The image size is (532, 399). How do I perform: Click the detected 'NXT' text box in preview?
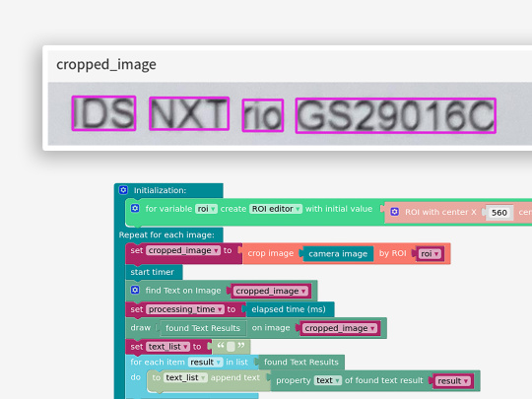click(x=189, y=113)
